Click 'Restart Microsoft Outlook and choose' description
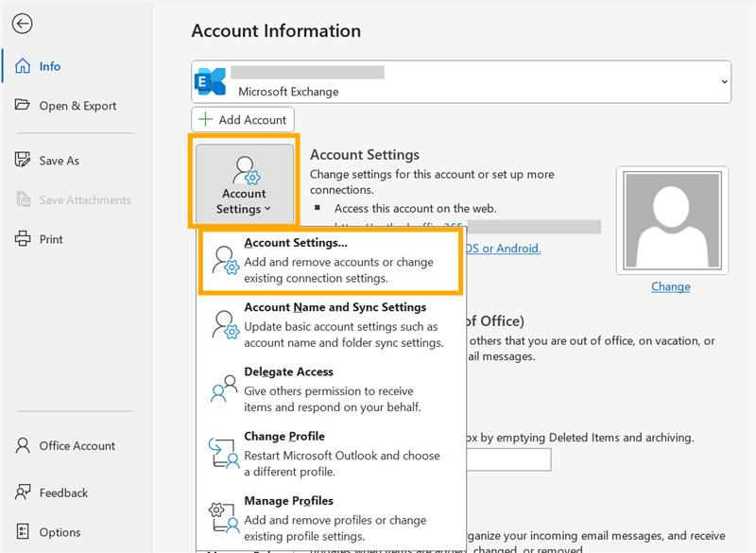The width and height of the screenshot is (756, 553). 342,455
